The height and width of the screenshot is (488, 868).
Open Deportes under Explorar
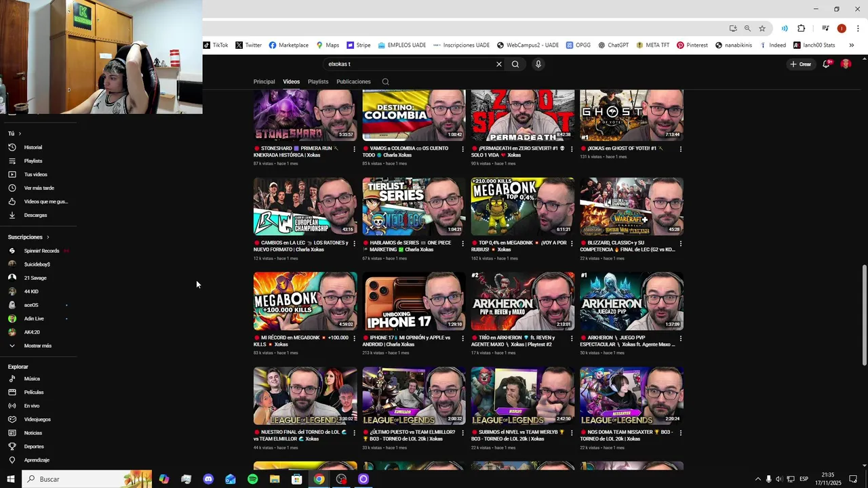[33, 447]
